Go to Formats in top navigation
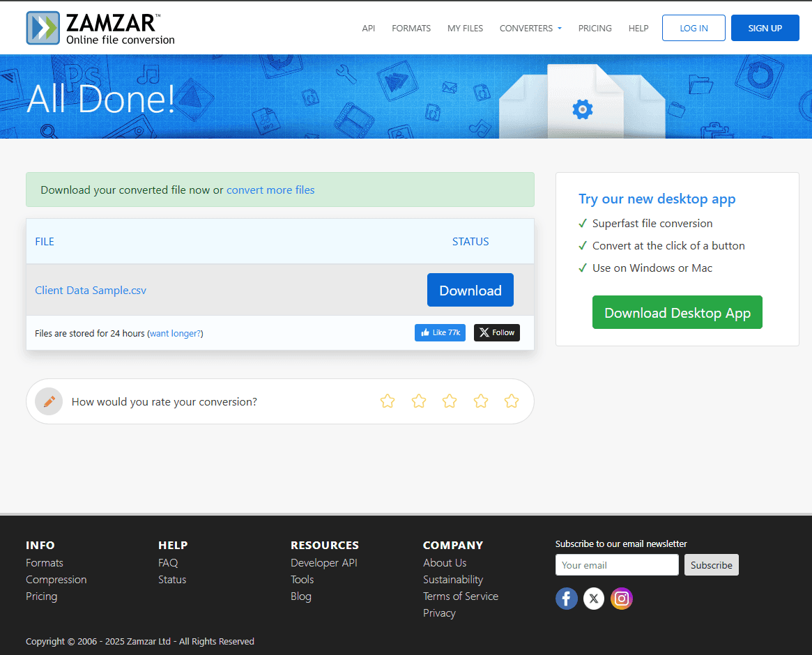Screen dimensions: 812x655 coord(411,29)
